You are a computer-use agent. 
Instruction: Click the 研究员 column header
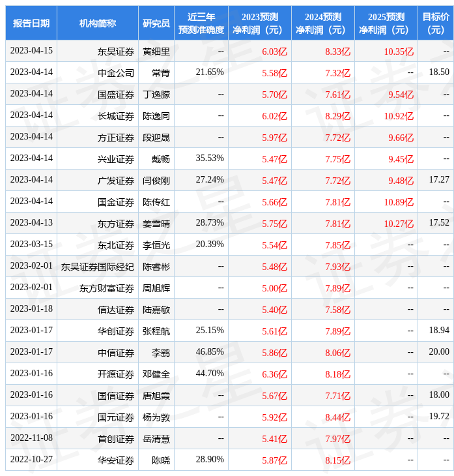click(x=156, y=23)
